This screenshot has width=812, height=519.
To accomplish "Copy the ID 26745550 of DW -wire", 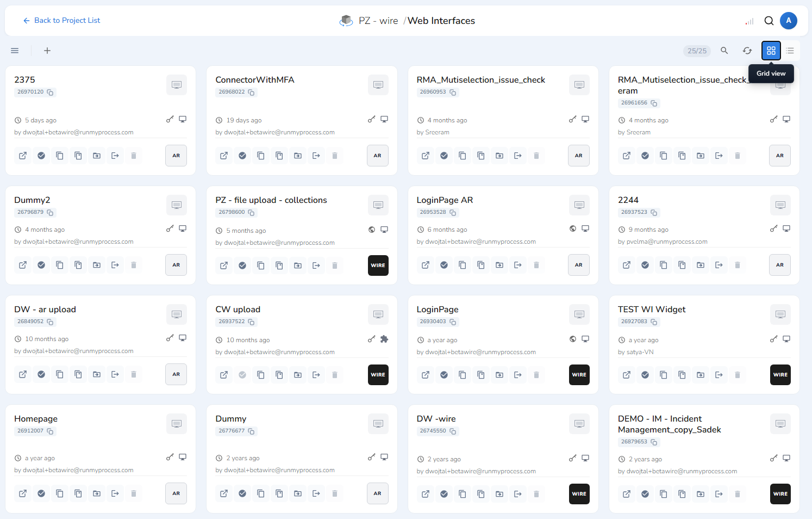I will (453, 431).
